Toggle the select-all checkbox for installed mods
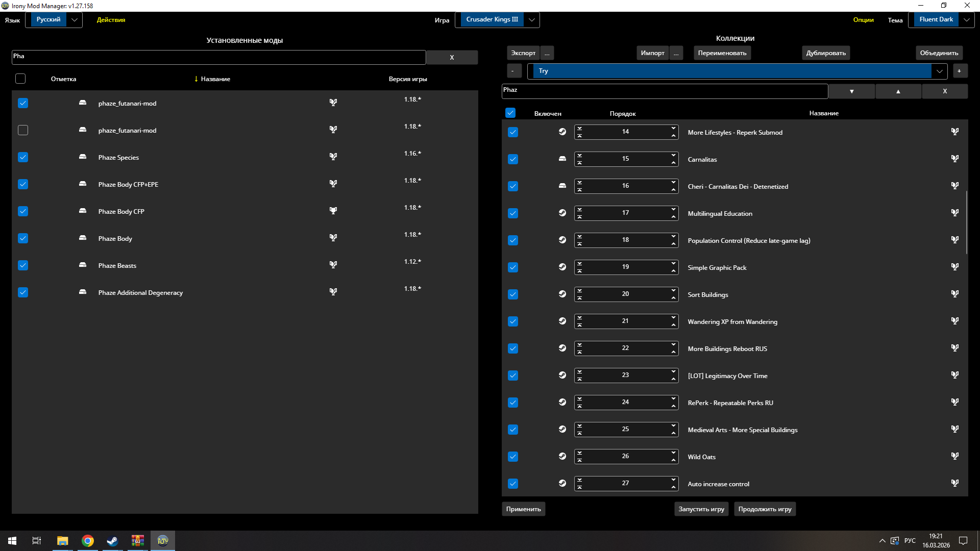Screen dimensions: 980x551 click(20, 79)
